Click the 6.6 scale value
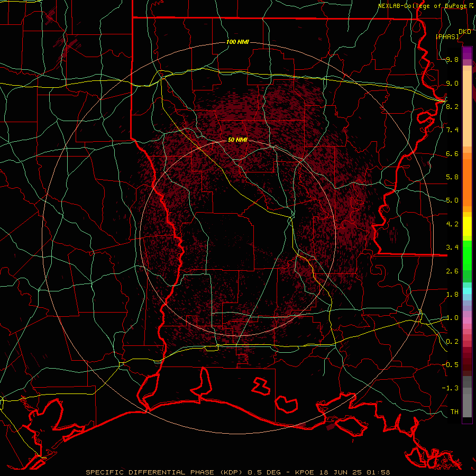476x476 pixels. click(x=452, y=153)
